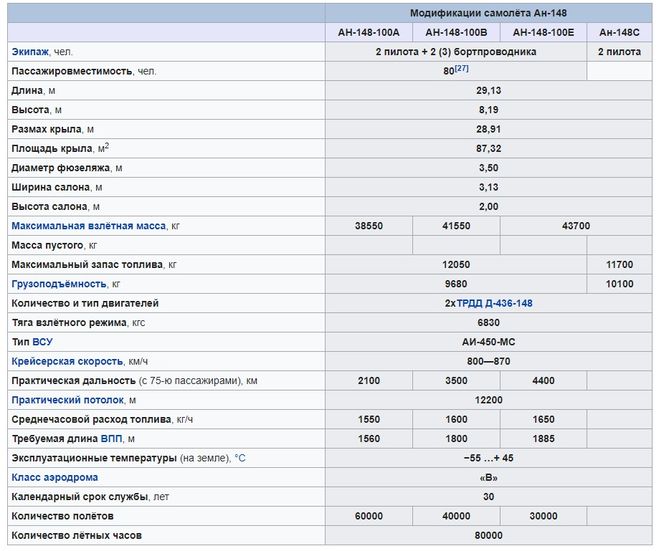Select the cabin height value 2,00
The height and width of the screenshot is (551, 659).
pyautogui.click(x=488, y=206)
